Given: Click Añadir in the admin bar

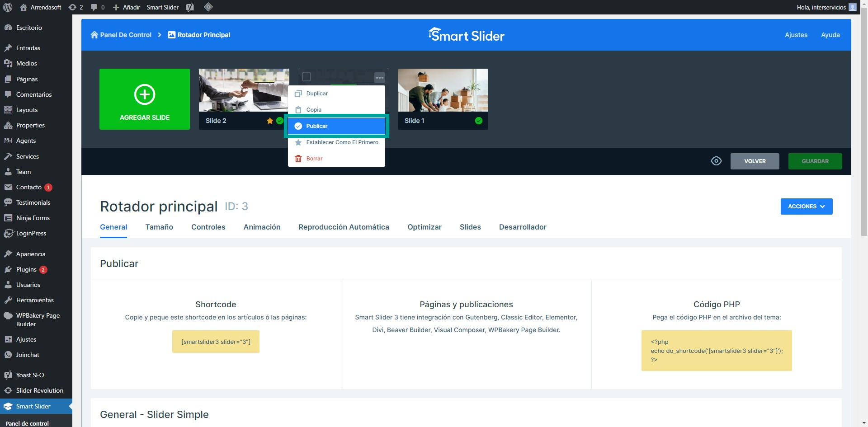Looking at the screenshot, I should 127,7.
